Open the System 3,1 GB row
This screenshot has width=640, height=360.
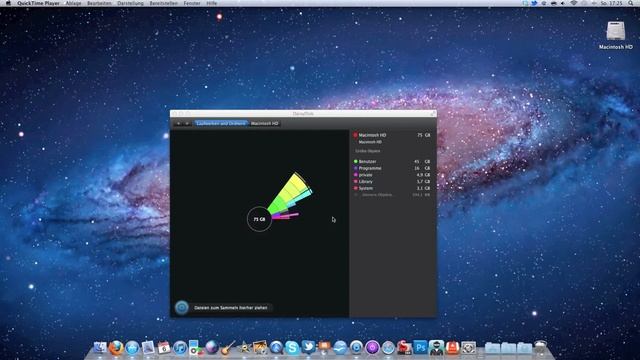click(x=392, y=188)
